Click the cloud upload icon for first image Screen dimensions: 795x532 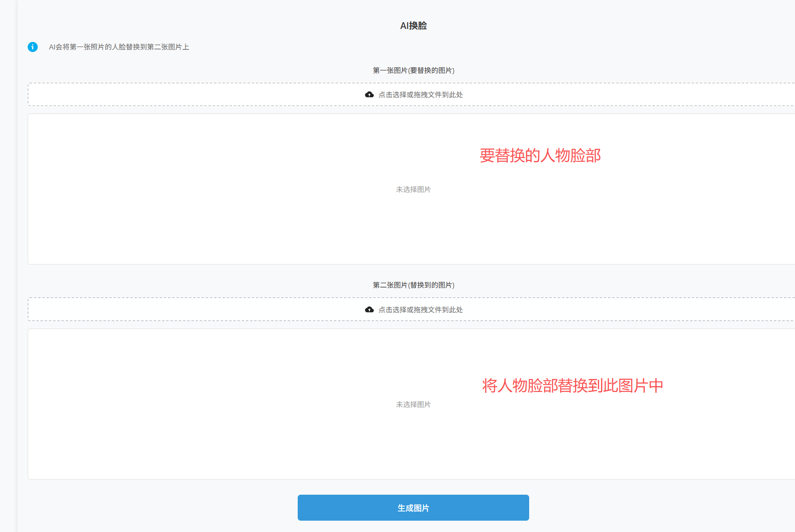tap(369, 95)
